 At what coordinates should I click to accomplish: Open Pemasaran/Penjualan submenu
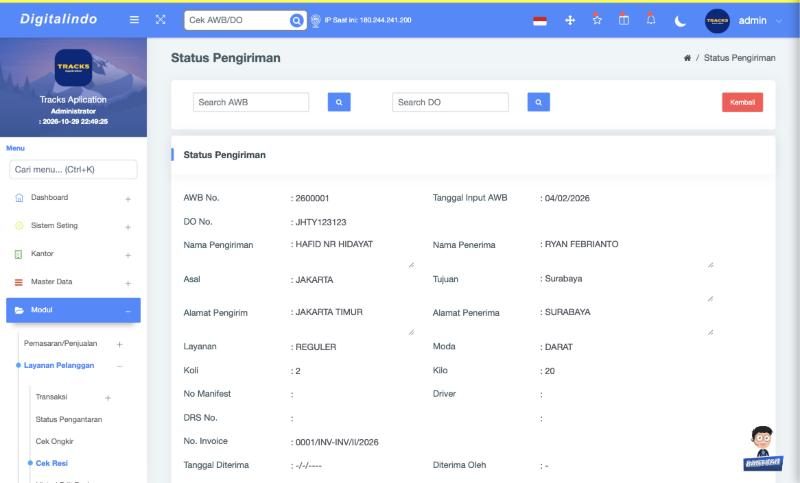click(60, 343)
